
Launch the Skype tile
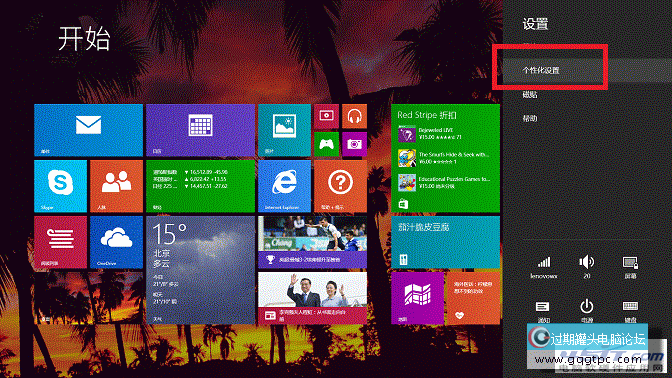(60, 186)
